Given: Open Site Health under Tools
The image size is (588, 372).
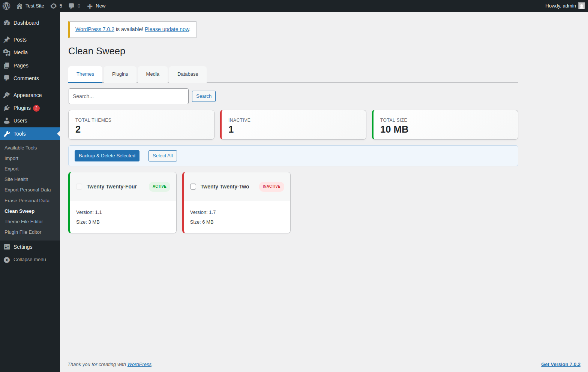Looking at the screenshot, I should tap(16, 179).
